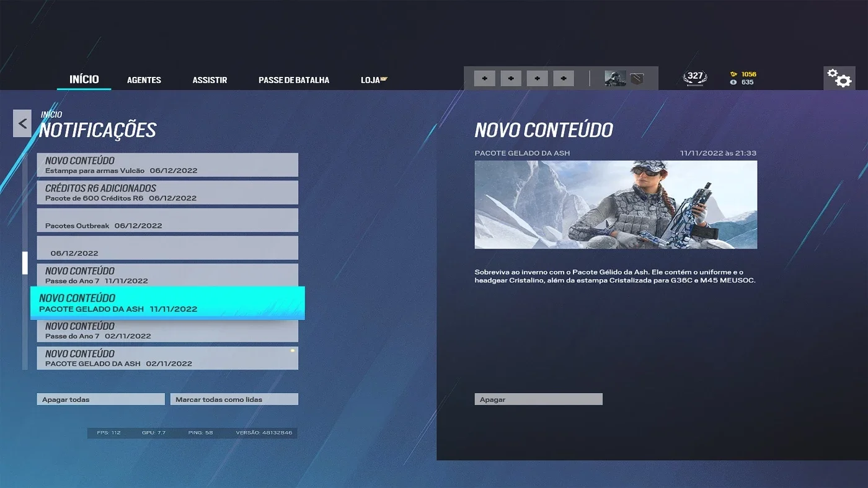Click the Início breadcrumb above Notificações
Screen dimensions: 868x488
(51, 115)
